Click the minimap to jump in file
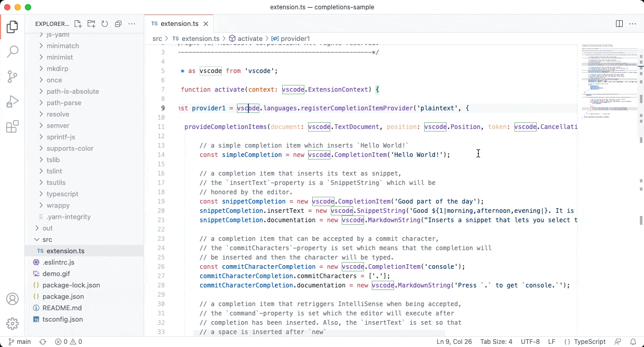The height and width of the screenshot is (347, 644). click(x=609, y=78)
